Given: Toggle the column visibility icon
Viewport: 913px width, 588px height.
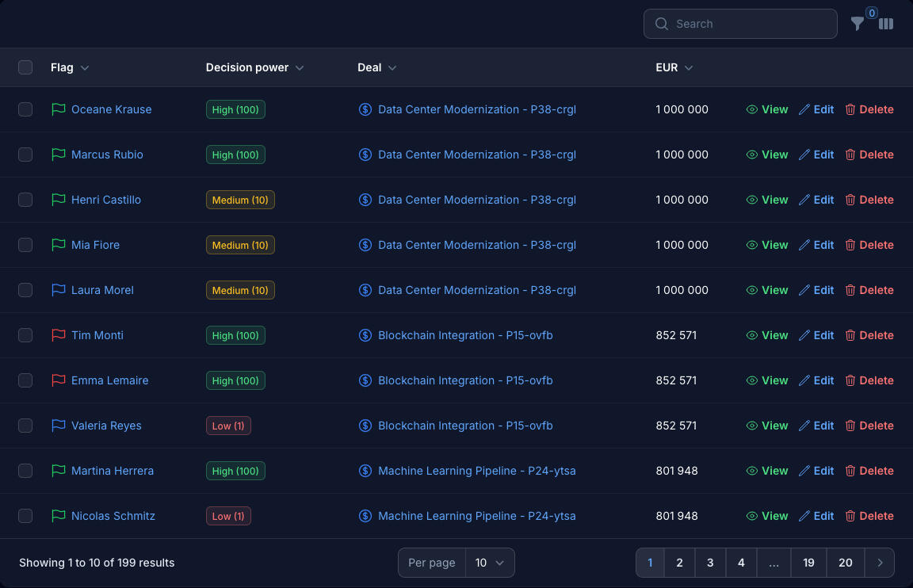Looking at the screenshot, I should point(885,24).
